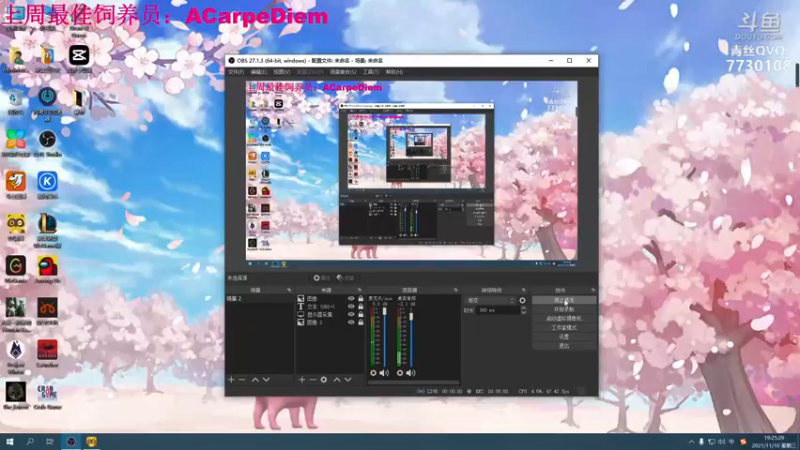The image size is (800, 450).
Task: Open the Edit (E) menu in OBS
Action: [258, 72]
